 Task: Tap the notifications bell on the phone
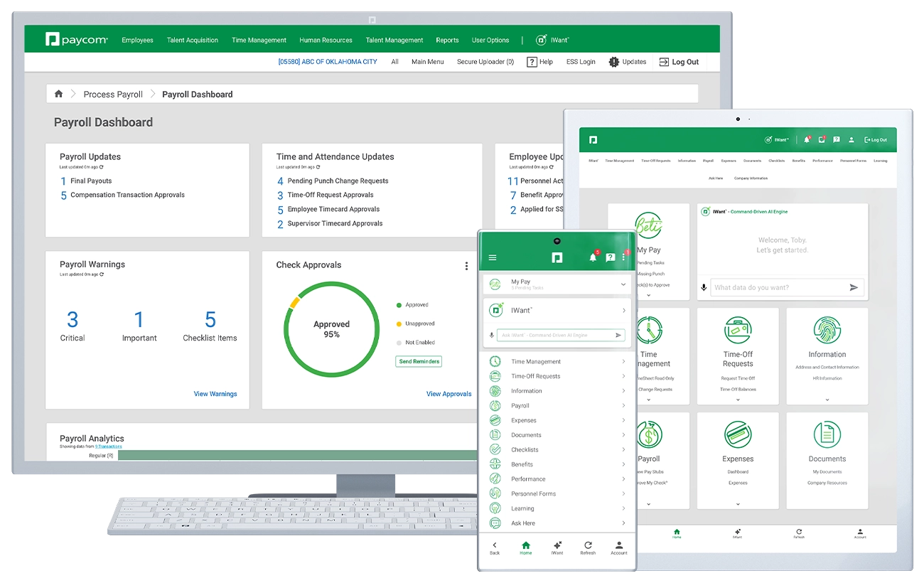tap(593, 257)
